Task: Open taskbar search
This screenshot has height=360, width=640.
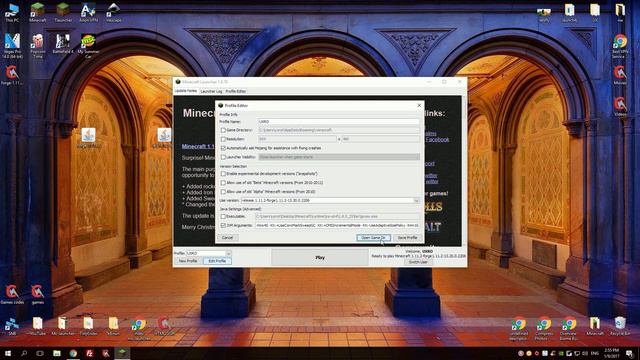Action: pyautogui.click(x=24, y=353)
